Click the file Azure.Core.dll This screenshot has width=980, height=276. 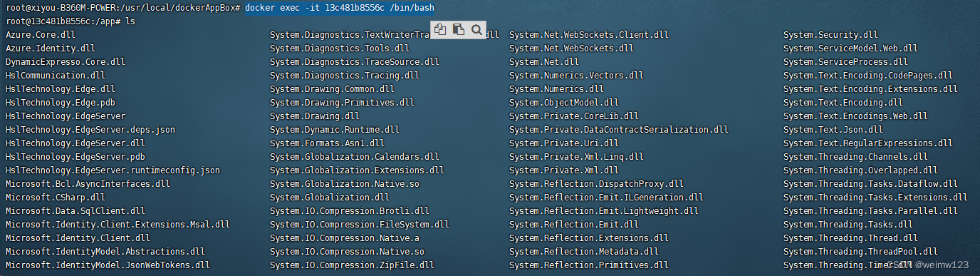(41, 34)
